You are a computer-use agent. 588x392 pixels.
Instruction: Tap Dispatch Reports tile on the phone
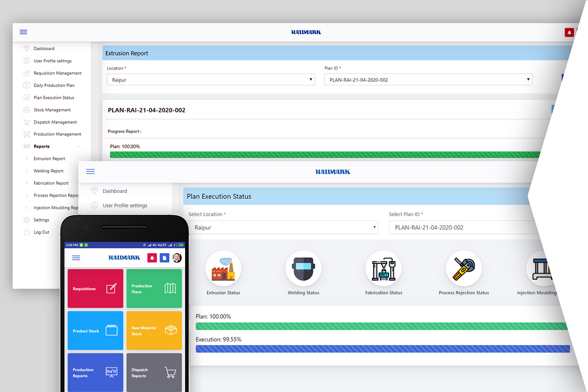pyautogui.click(x=154, y=372)
